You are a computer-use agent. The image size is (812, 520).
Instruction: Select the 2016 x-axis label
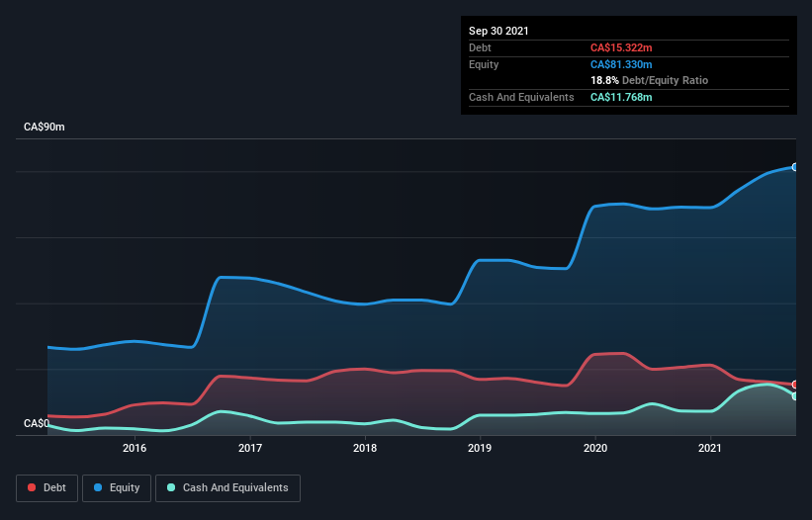(135, 448)
